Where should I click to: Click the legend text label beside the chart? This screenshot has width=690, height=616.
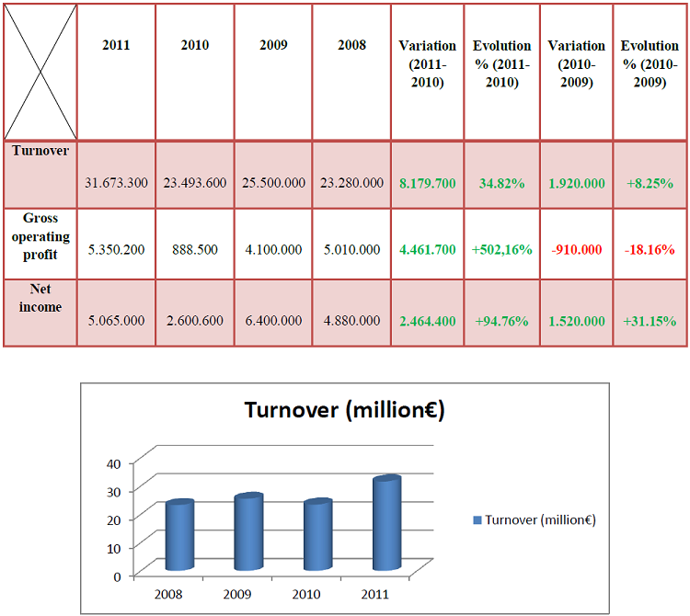540,520
